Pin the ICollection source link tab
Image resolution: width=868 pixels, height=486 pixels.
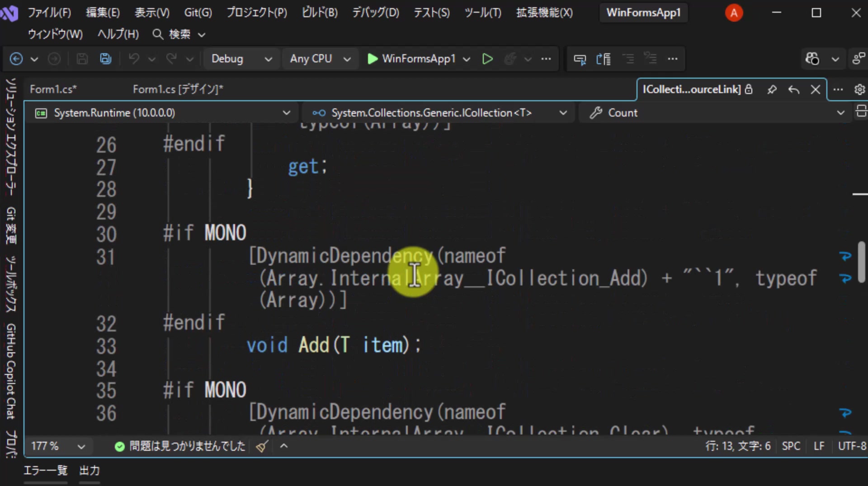coord(772,89)
